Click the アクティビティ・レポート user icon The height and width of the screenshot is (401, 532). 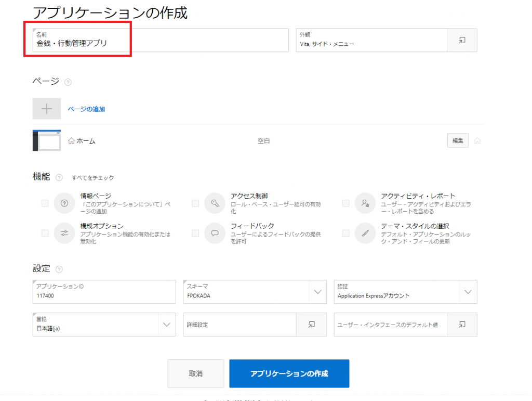365,203
